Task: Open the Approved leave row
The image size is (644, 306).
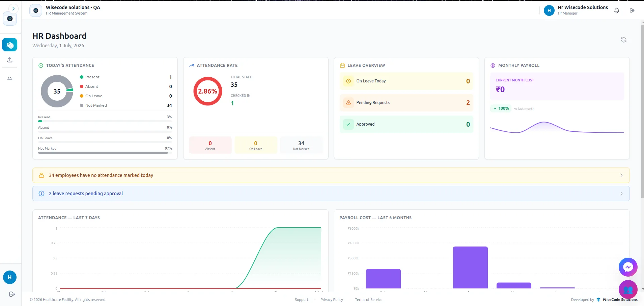Action: coord(407,124)
